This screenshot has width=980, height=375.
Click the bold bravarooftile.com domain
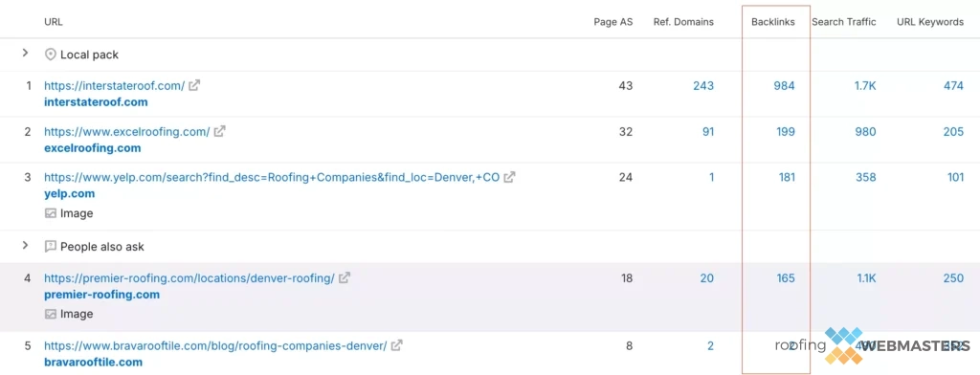coord(93,362)
